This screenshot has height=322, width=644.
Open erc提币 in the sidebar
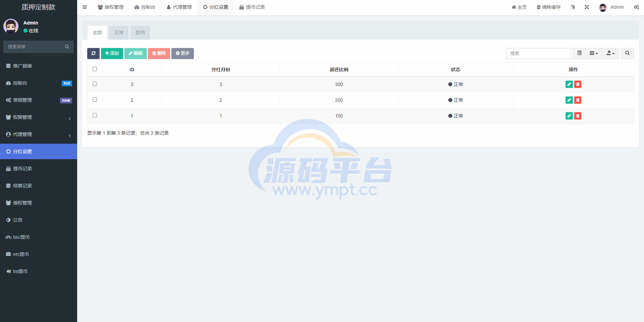click(x=39, y=254)
